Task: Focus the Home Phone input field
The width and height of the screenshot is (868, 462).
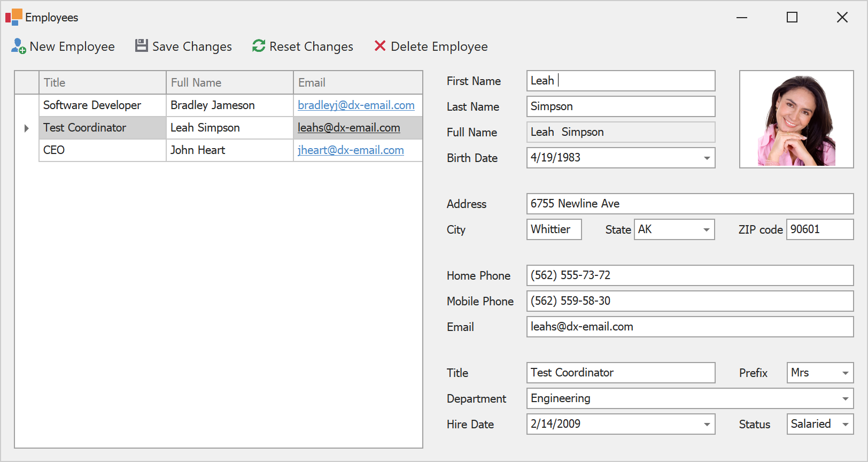Action: click(689, 275)
